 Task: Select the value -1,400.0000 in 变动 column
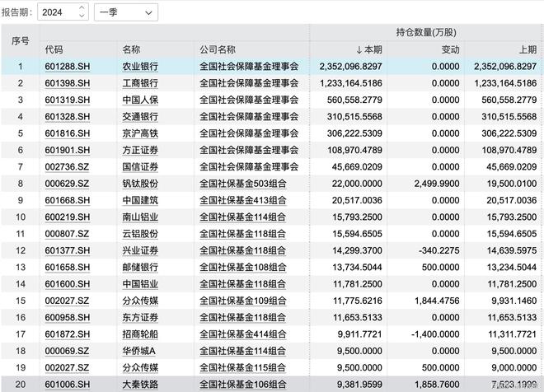coord(435,334)
